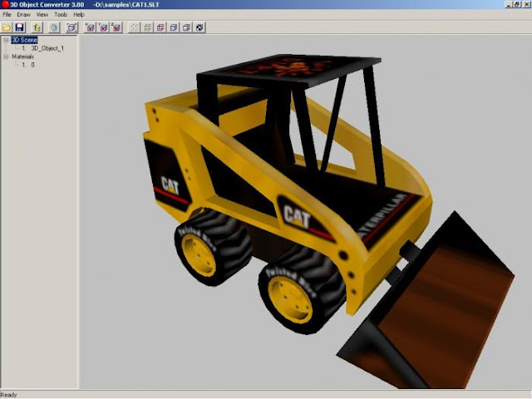Click the folder tree batch icon in the toolbar
The height and width of the screenshot is (399, 532).
click(37, 27)
